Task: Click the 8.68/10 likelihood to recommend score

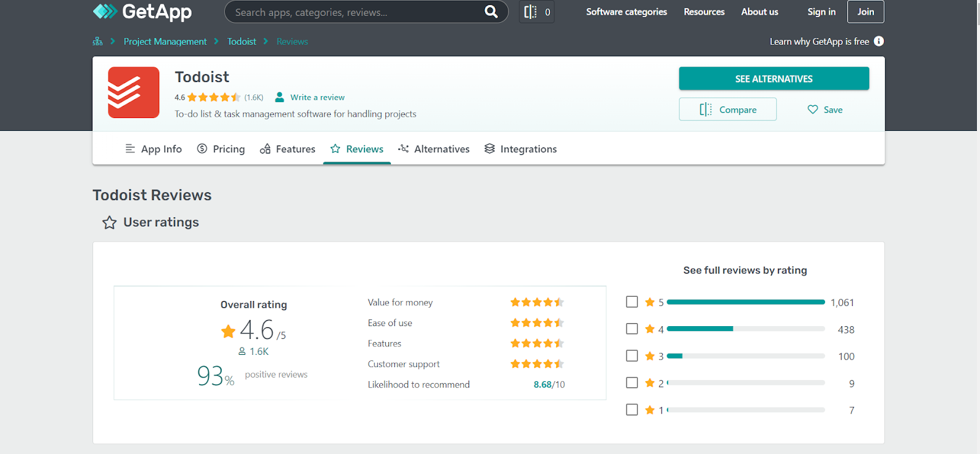Action: [x=549, y=384]
